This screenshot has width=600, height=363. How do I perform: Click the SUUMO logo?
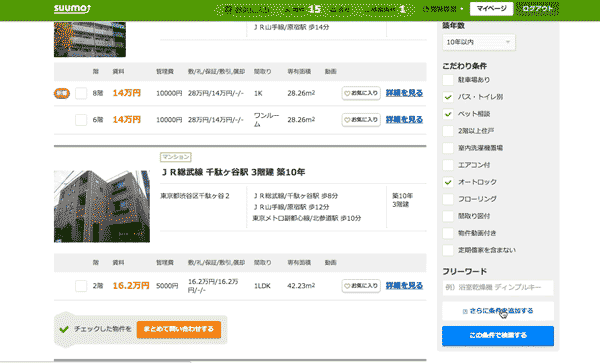pyautogui.click(x=72, y=8)
